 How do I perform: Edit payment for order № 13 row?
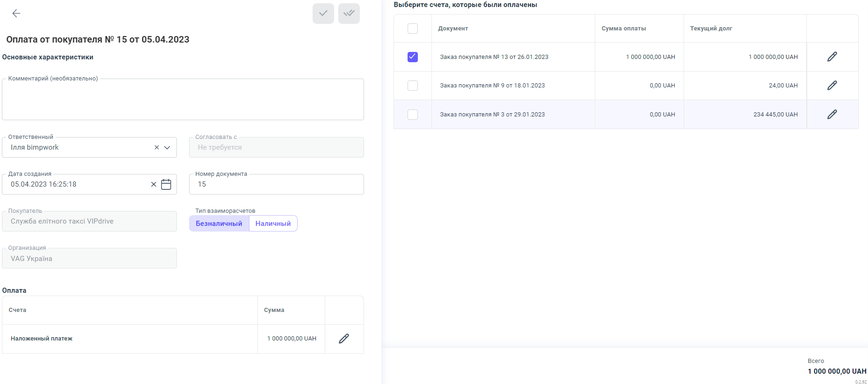(x=832, y=57)
